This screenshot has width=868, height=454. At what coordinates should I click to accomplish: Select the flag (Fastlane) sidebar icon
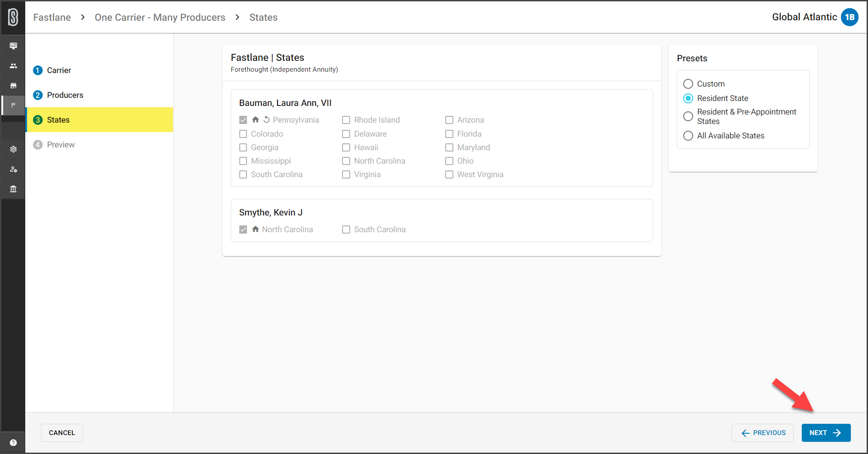point(13,105)
